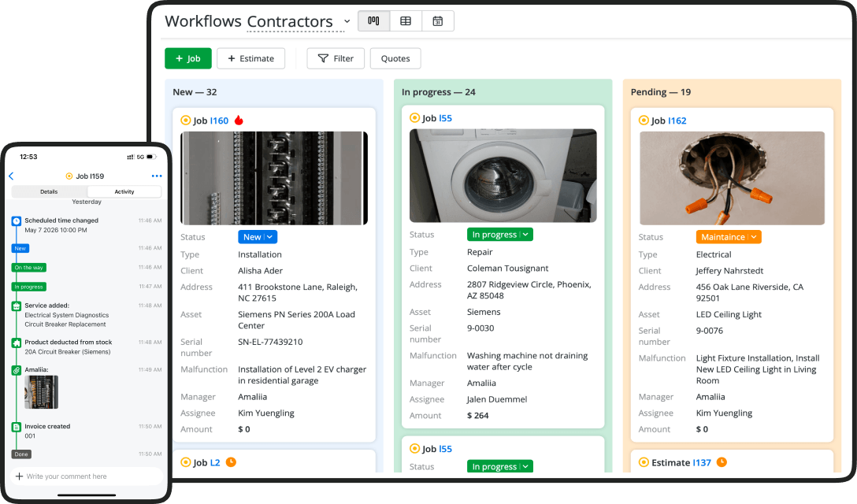
Task: Tap the attachment icon beside Amaliia comment
Action: tap(17, 370)
